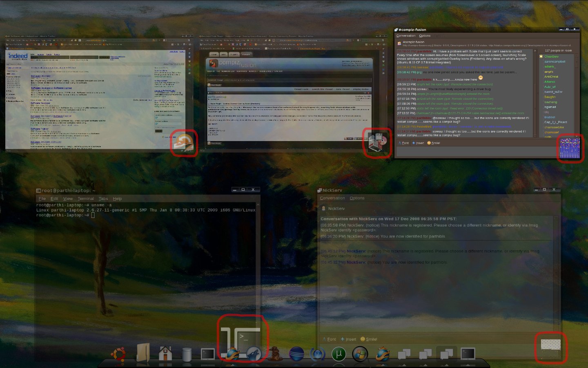This screenshot has width=588, height=368.
Task: Select user aaroncampbell in the room list
Action: [x=555, y=62]
